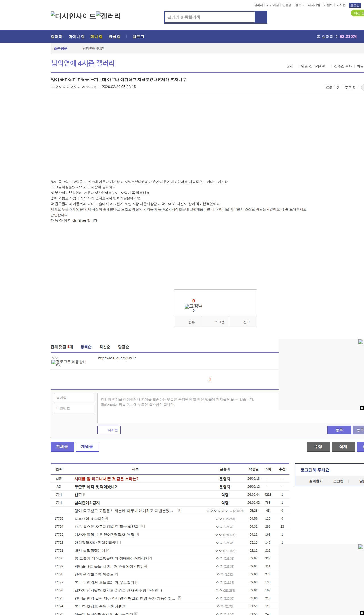Screen dimensions: 364x615
Task: Show only 개념글 posts
Action: pyautogui.click(x=87, y=447)
